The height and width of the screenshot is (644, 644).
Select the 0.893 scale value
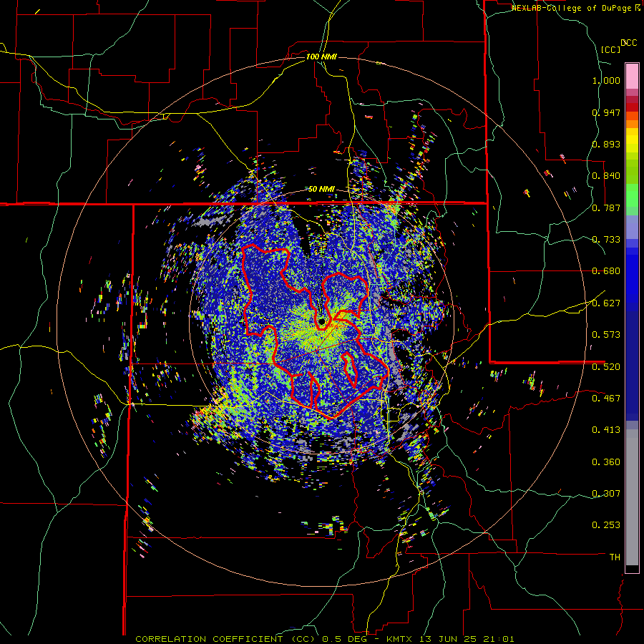(606, 144)
